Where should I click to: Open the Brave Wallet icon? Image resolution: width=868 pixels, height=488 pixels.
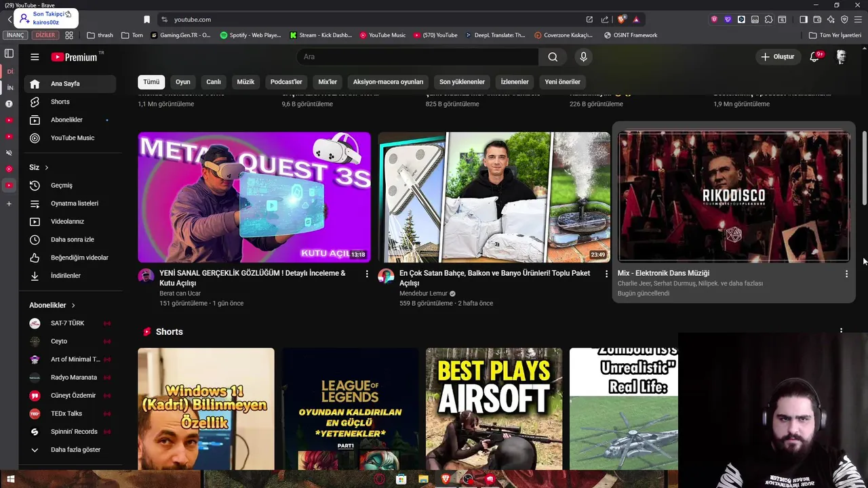pos(817,19)
